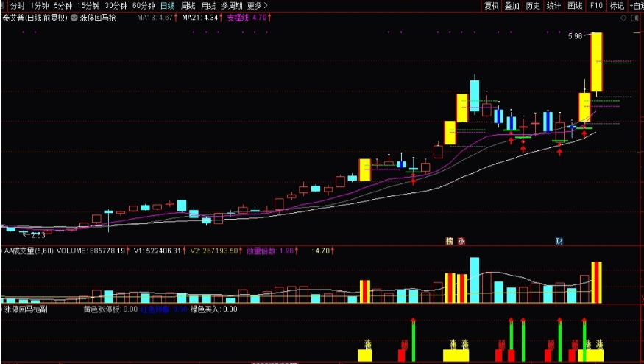Open the 统计 statistics tool
The height and width of the screenshot is (364, 644).
(553, 6)
